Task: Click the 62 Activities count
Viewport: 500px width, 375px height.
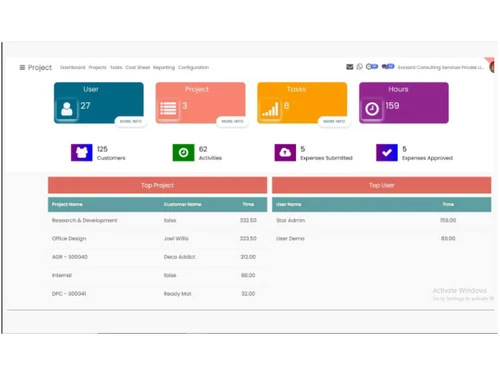Action: [x=203, y=149]
